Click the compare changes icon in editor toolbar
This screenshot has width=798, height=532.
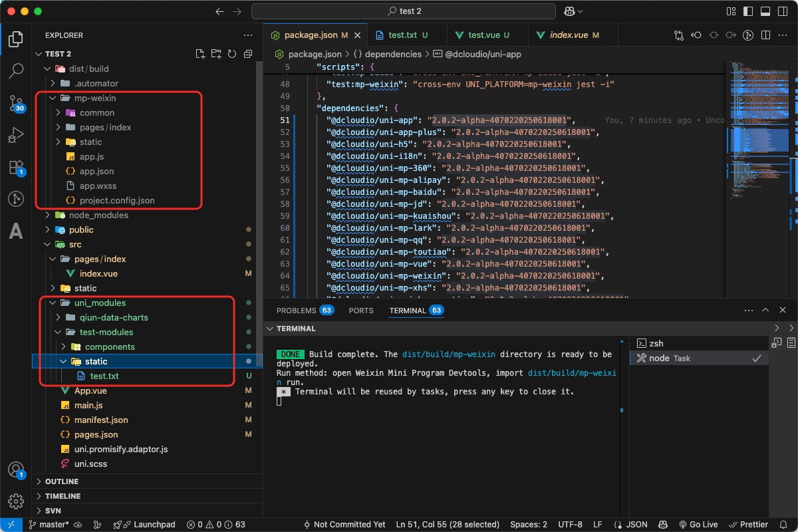click(x=679, y=35)
